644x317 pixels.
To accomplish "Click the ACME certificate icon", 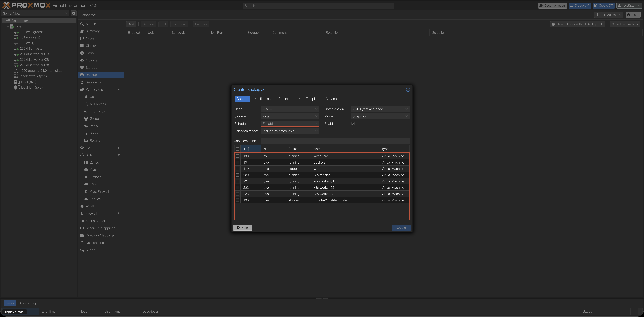I will coord(82,206).
